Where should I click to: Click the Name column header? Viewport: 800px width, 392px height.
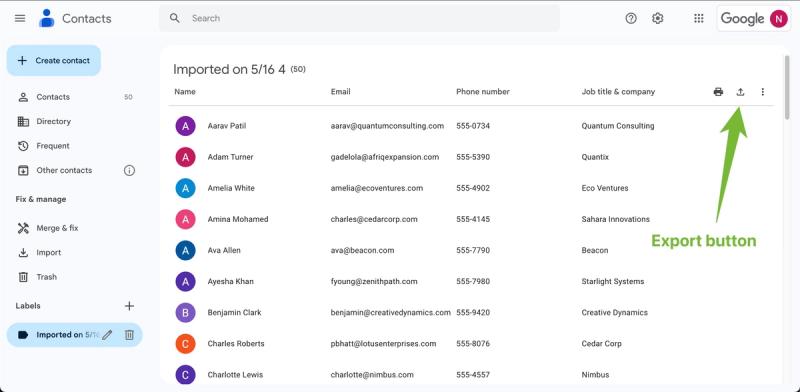[185, 92]
